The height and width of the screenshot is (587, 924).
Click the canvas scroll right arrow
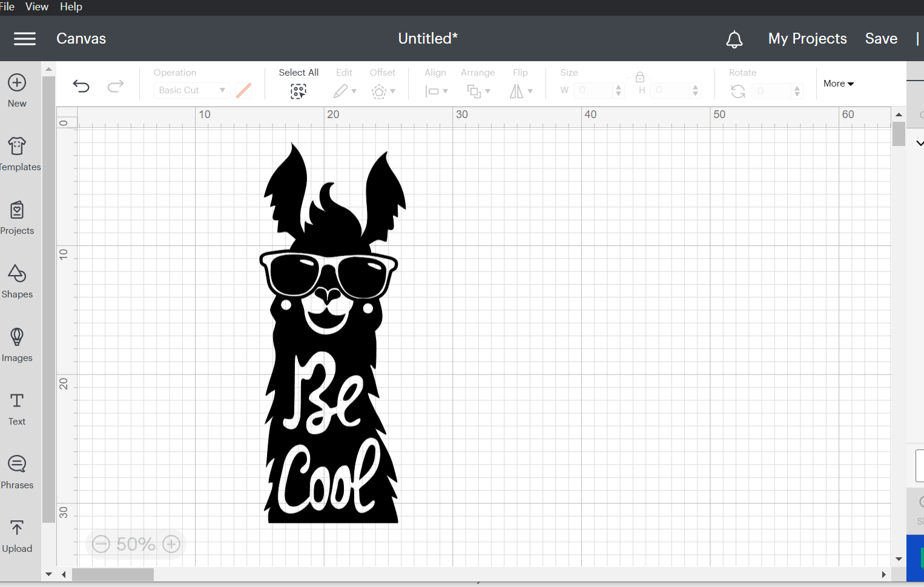pos(883,574)
